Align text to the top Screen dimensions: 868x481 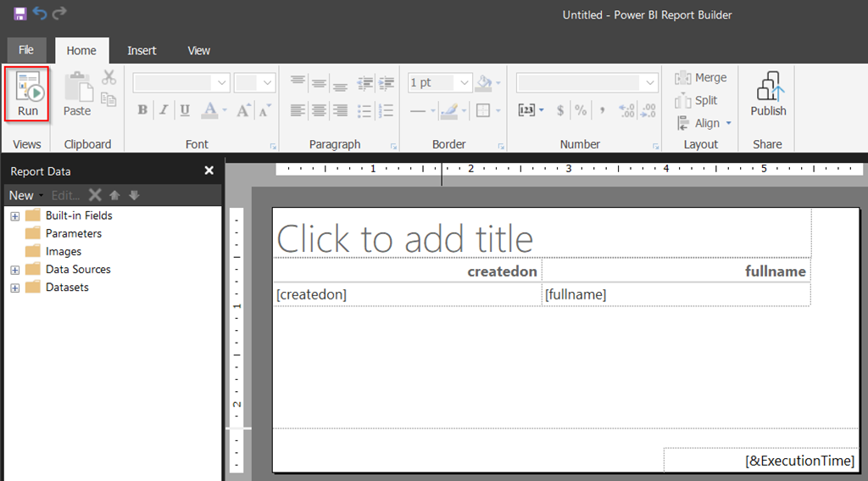[298, 82]
